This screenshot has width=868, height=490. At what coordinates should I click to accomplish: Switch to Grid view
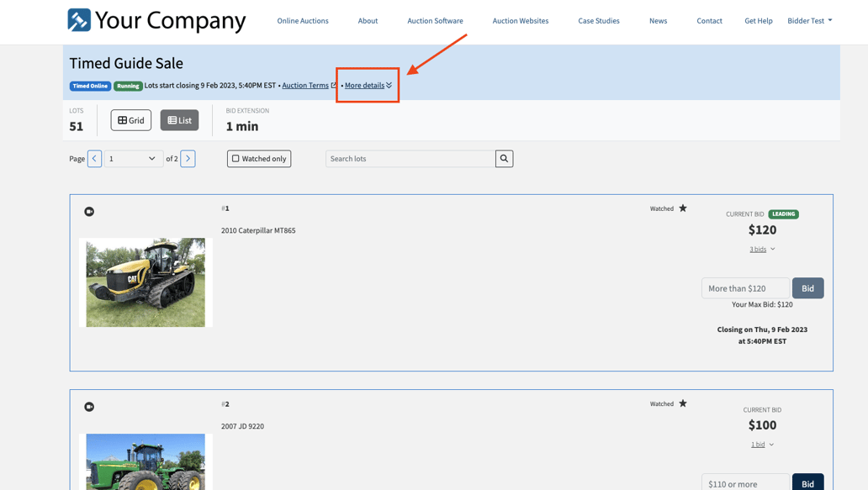coord(130,120)
